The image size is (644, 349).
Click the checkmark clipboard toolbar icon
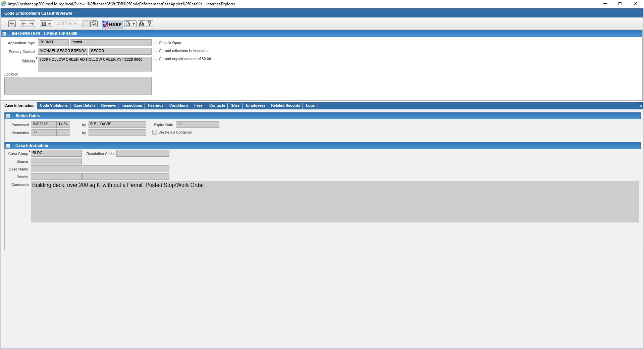(94, 24)
